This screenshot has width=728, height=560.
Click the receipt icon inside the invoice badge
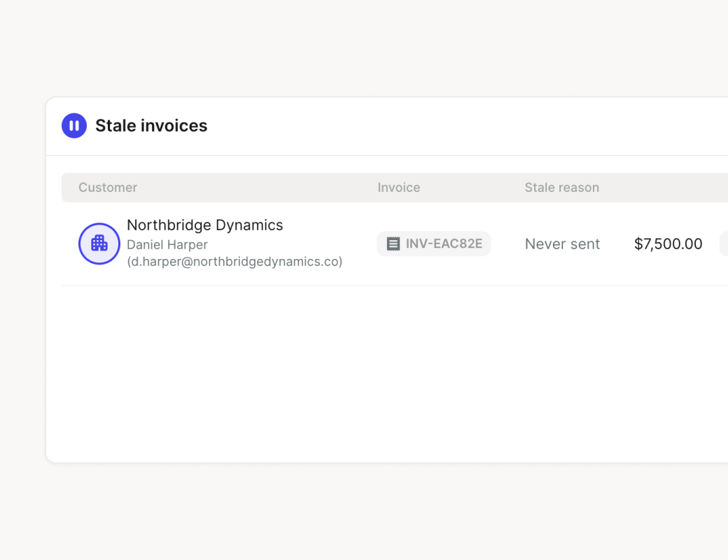(x=393, y=244)
